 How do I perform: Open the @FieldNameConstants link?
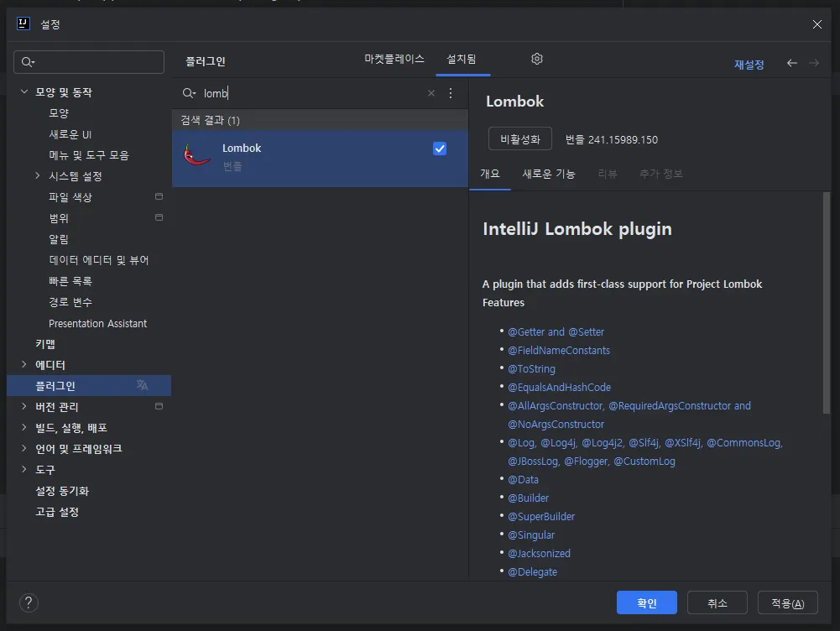point(559,350)
